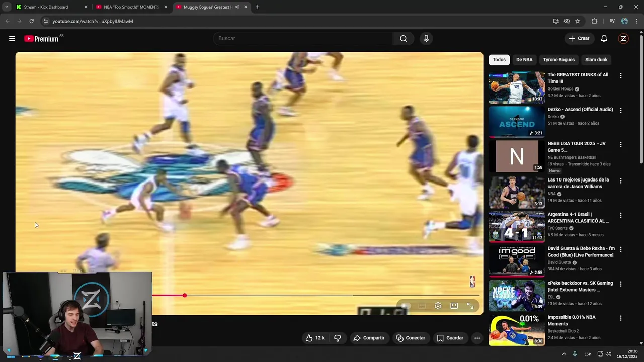Dislike the video with thumbs down

(x=338, y=338)
